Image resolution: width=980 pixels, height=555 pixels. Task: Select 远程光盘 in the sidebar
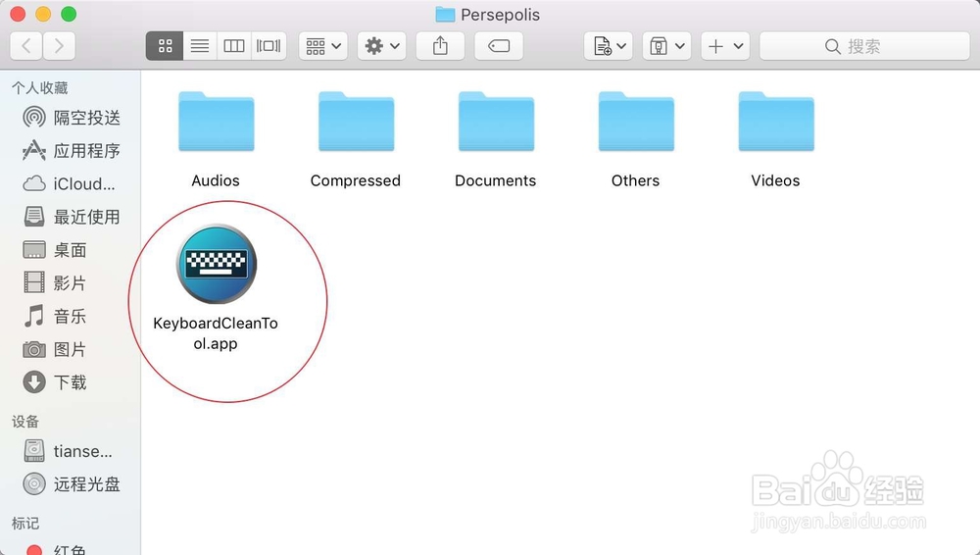71,483
